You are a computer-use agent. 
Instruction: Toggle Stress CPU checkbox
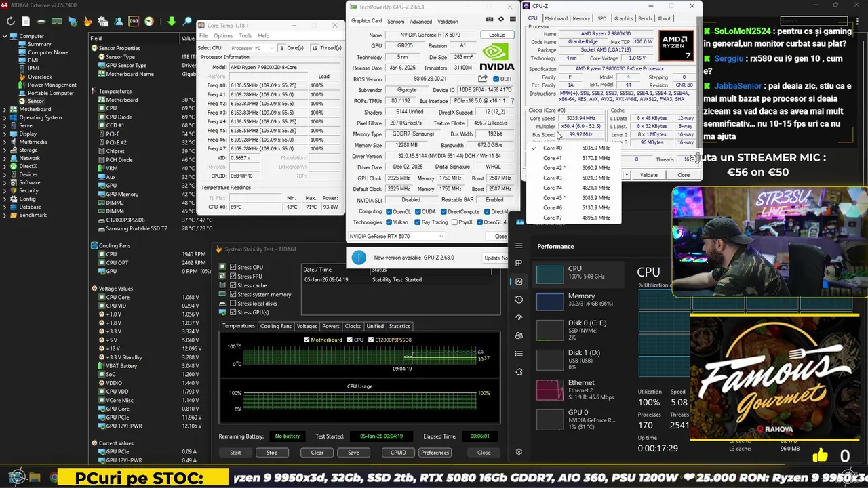[233, 267]
